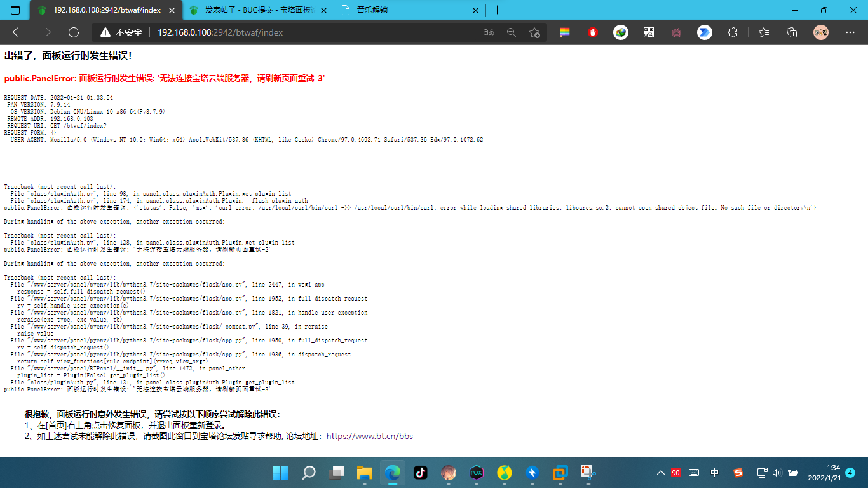Click the 'raise value' traceback line
Screen dimensions: 868x488
click(36, 334)
